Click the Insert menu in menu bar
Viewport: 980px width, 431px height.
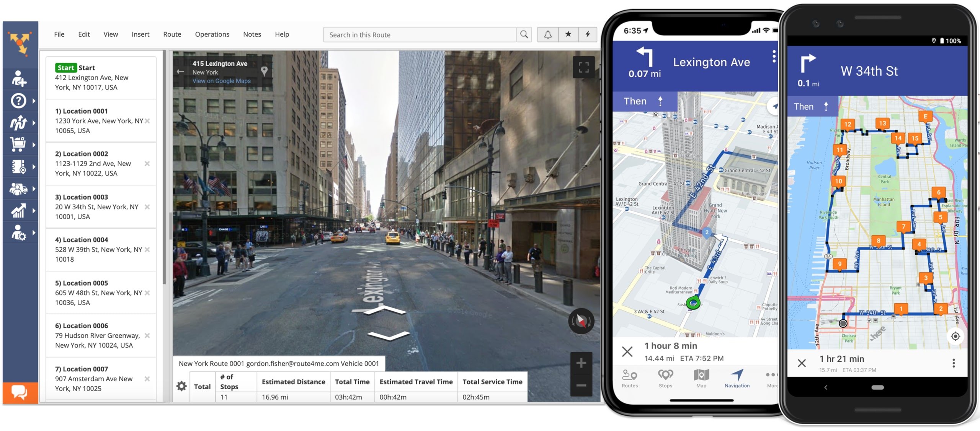[x=140, y=34]
